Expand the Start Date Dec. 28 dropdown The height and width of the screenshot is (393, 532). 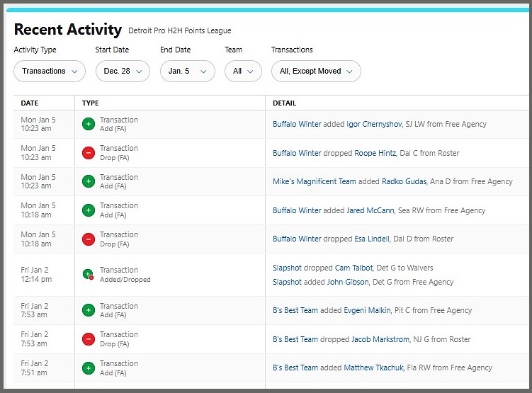[123, 71]
